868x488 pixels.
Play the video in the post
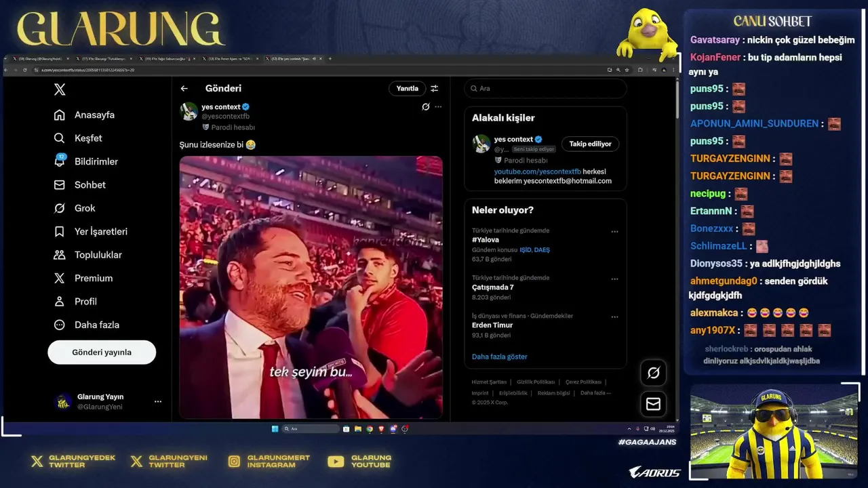[x=311, y=287]
